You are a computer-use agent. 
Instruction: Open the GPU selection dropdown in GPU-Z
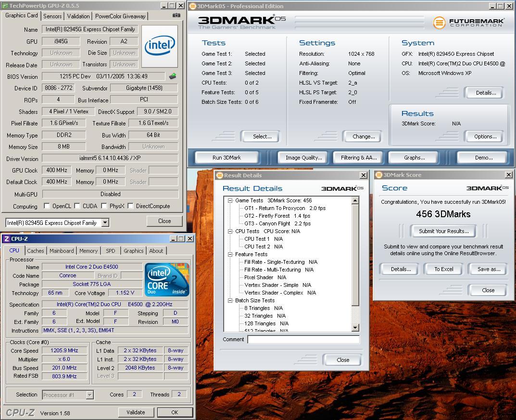coord(105,222)
